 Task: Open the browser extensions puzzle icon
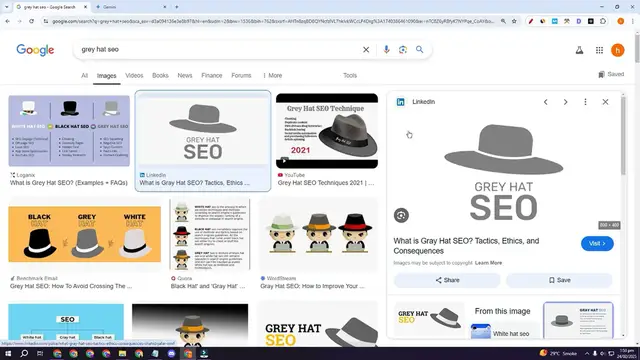tap(603, 21)
